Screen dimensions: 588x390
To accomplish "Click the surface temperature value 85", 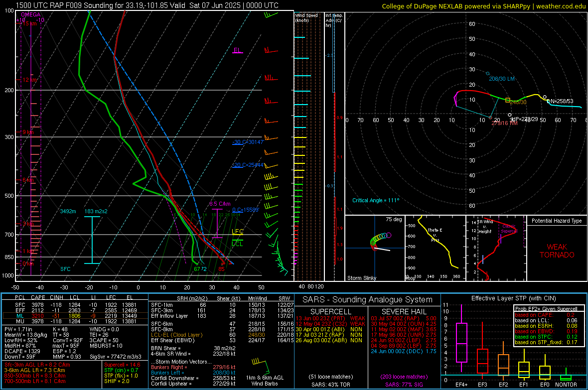I will coord(222,269).
